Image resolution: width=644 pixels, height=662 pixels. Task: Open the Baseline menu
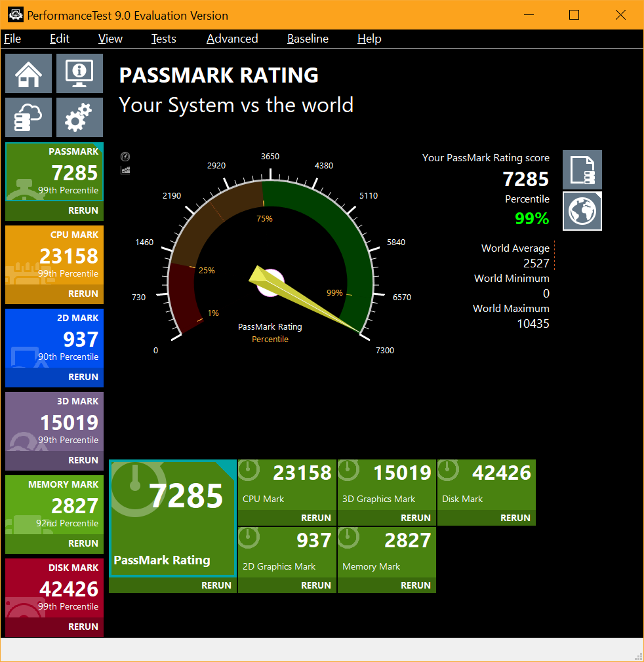[x=308, y=39]
